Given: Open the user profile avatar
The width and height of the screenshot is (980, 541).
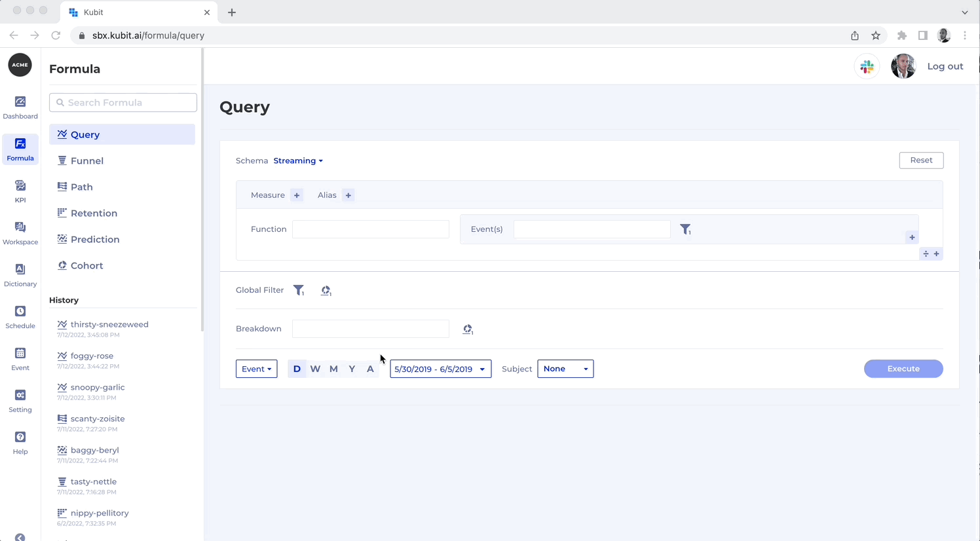Looking at the screenshot, I should coord(903,66).
